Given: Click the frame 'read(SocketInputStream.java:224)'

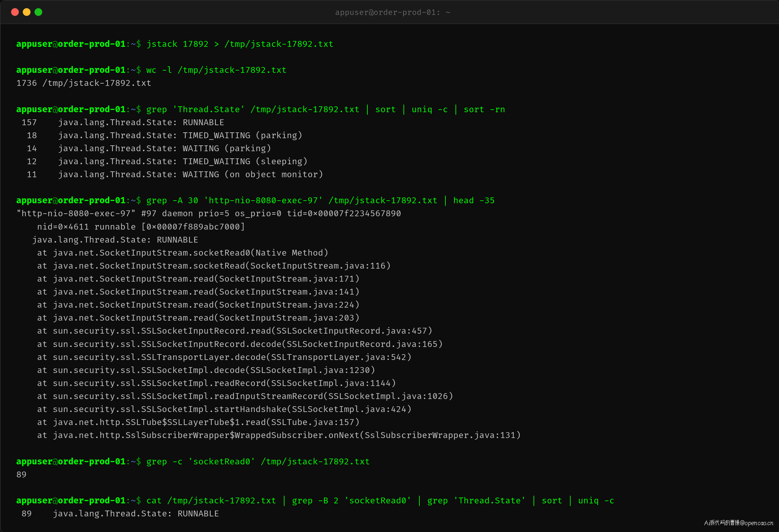Looking at the screenshot, I should click(x=198, y=305).
